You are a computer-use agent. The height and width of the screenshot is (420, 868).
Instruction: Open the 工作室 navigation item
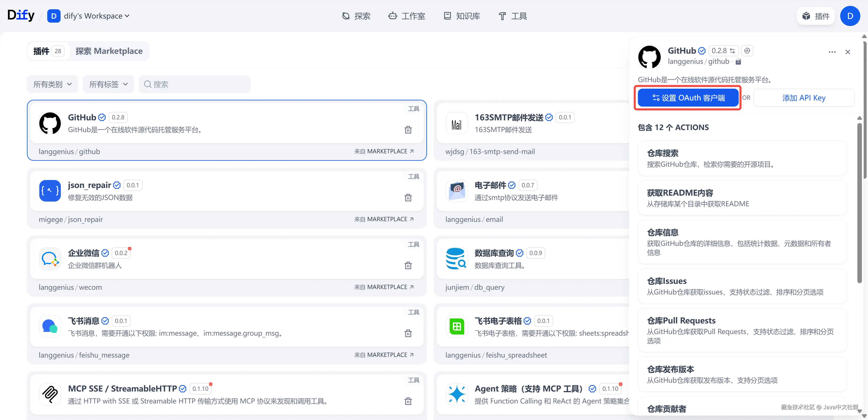(x=407, y=16)
